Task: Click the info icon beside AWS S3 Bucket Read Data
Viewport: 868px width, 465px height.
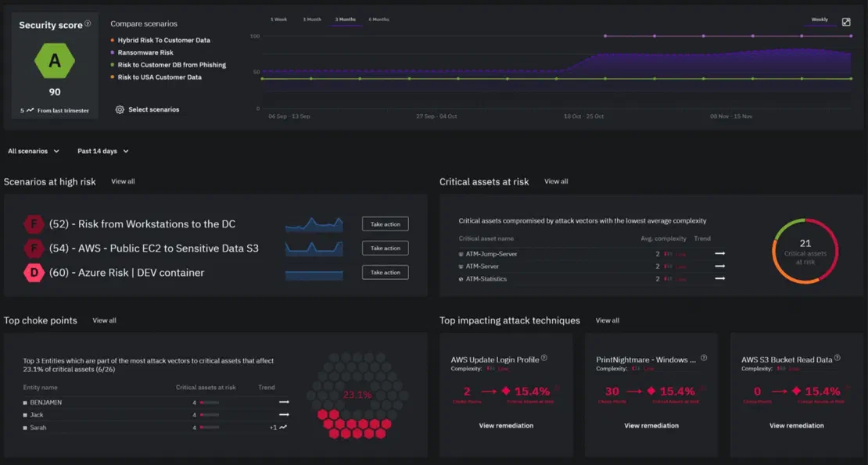Action: click(837, 358)
